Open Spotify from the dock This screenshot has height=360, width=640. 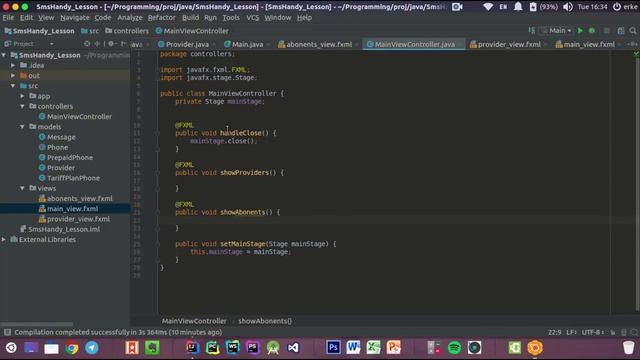pos(454,348)
